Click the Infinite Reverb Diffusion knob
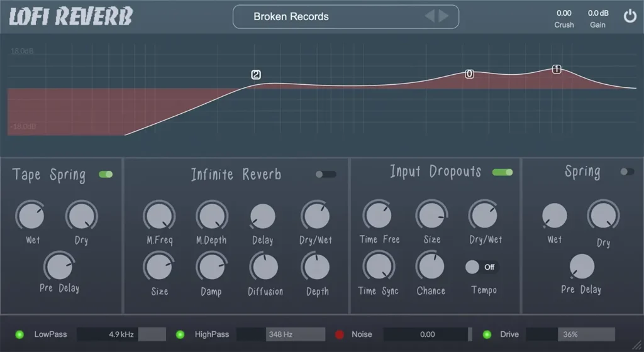 (x=265, y=267)
